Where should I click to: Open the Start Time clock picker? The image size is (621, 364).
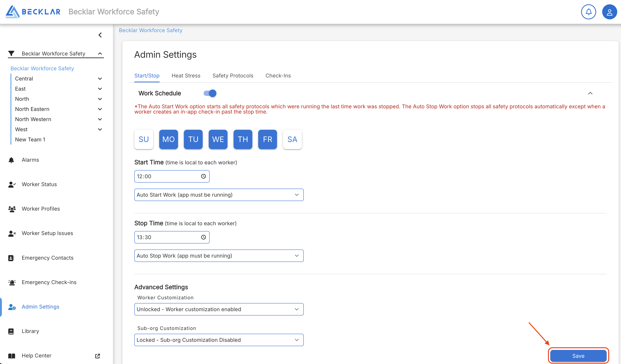click(203, 176)
